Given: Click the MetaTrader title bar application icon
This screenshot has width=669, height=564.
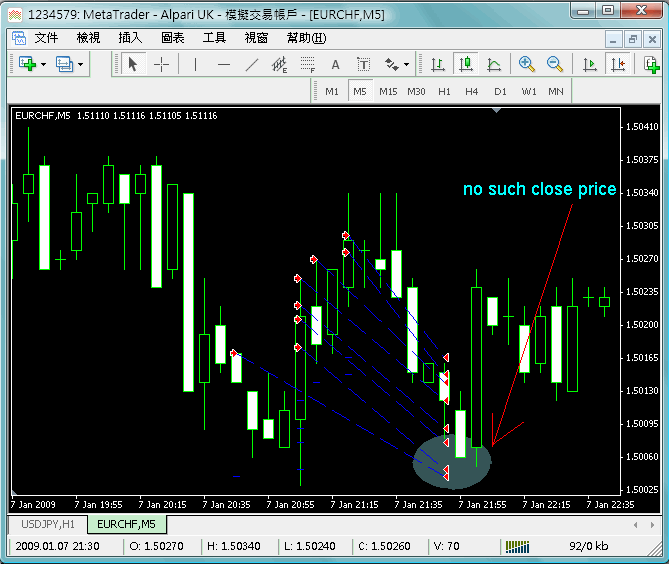Looking at the screenshot, I should point(15,15).
